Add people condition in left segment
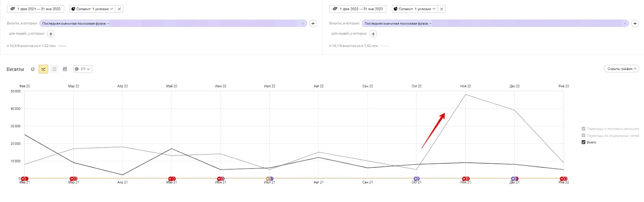644x202 pixels. 51,34
